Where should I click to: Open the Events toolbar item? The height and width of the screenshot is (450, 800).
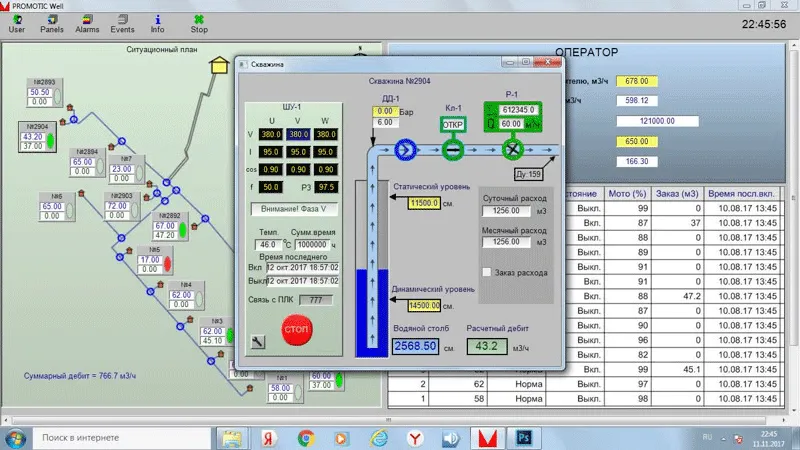[122, 24]
